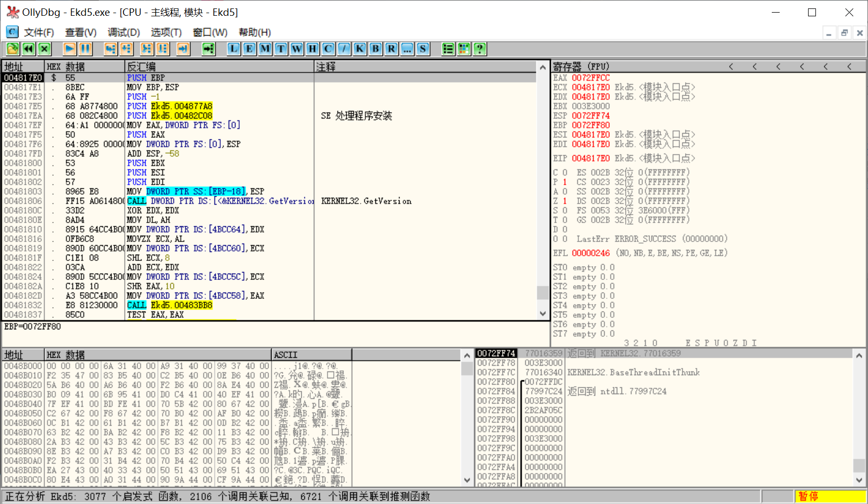Click the 注释 column header

tap(425, 66)
